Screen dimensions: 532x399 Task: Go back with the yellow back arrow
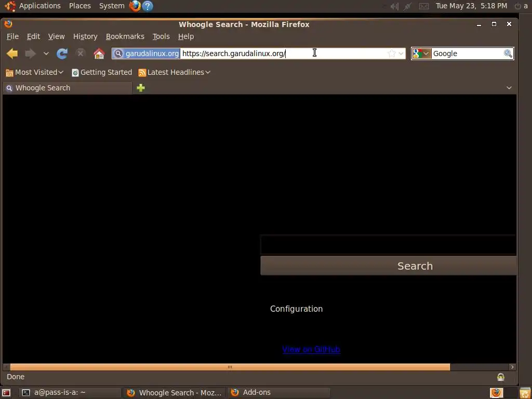12,54
